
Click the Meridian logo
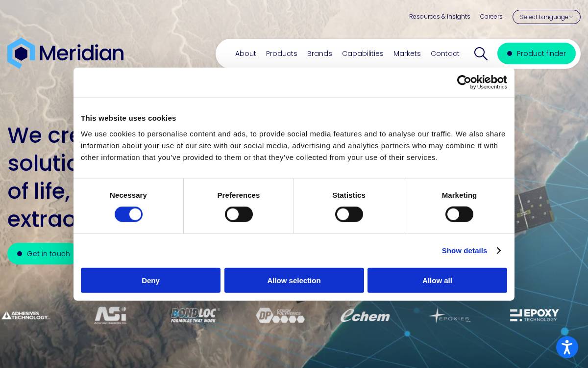(x=65, y=53)
